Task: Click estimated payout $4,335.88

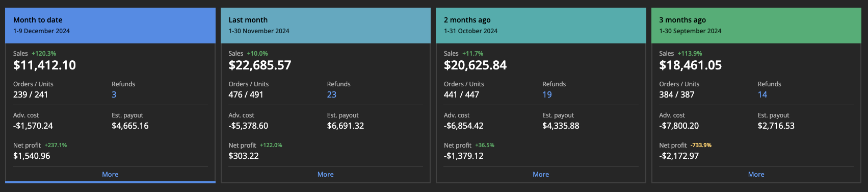Action: [561, 126]
